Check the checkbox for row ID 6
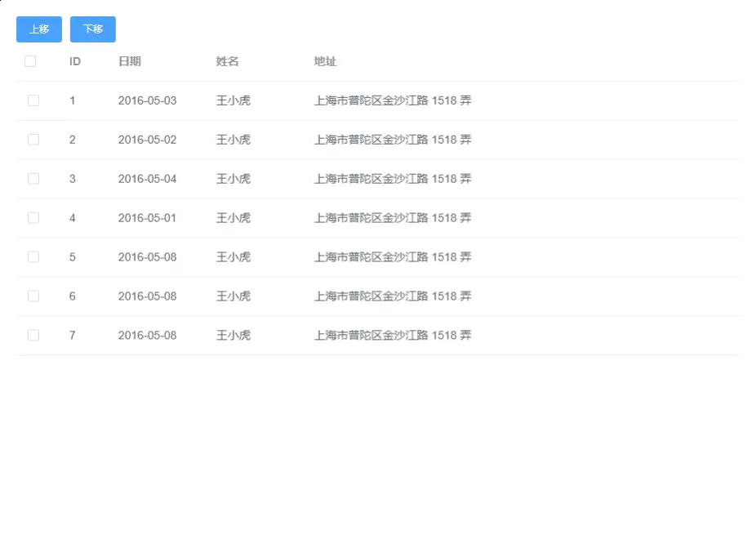This screenshot has width=756, height=539. tap(33, 296)
